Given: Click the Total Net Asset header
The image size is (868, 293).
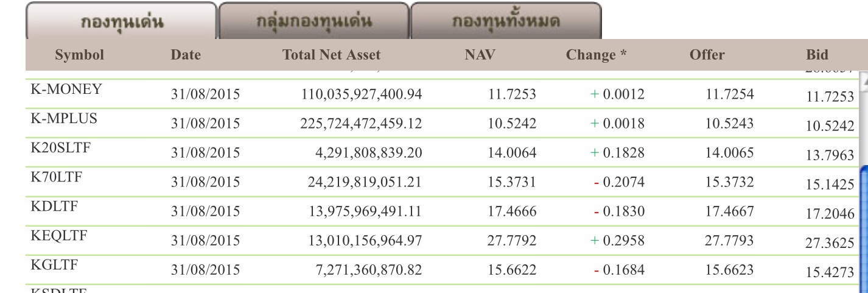Looking at the screenshot, I should 331,55.
